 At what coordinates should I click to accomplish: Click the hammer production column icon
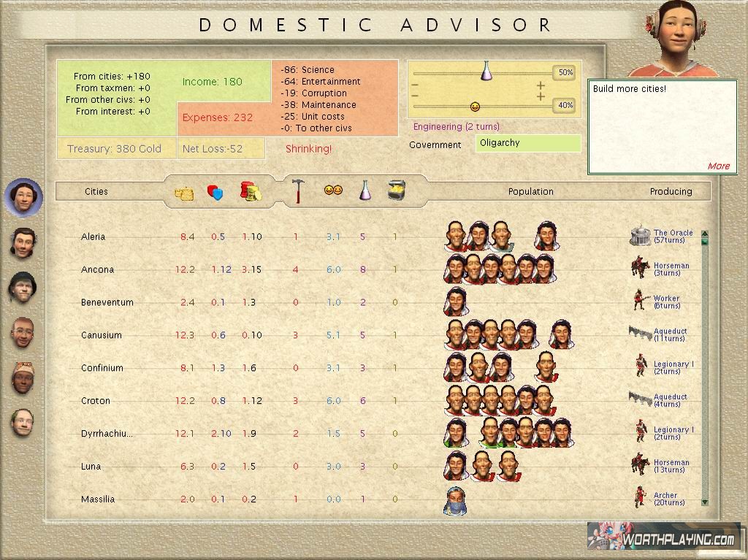(297, 192)
